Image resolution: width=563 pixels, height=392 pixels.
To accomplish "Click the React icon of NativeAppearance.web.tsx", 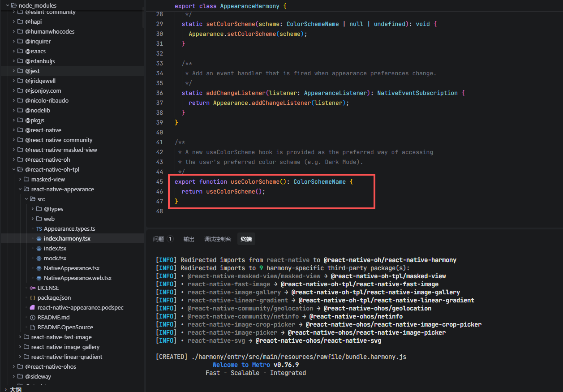I will (39, 278).
